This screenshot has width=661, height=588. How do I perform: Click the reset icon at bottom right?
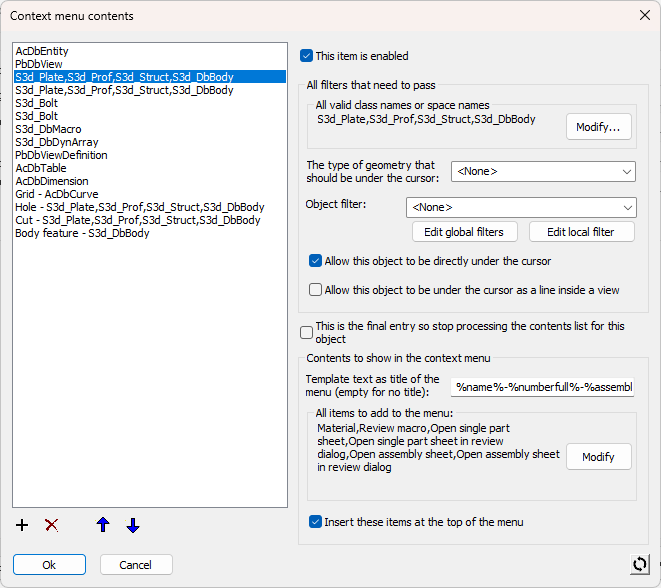click(640, 565)
